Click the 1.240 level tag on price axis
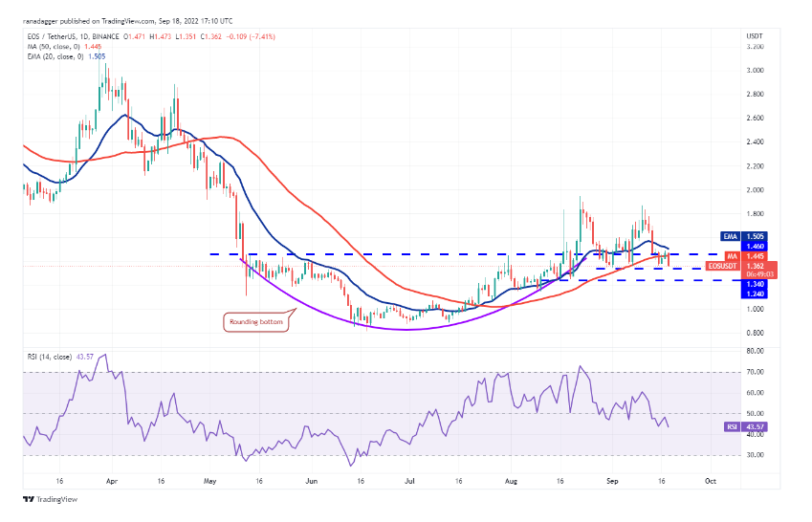Image resolution: width=812 pixels, height=522 pixels. pos(755,294)
